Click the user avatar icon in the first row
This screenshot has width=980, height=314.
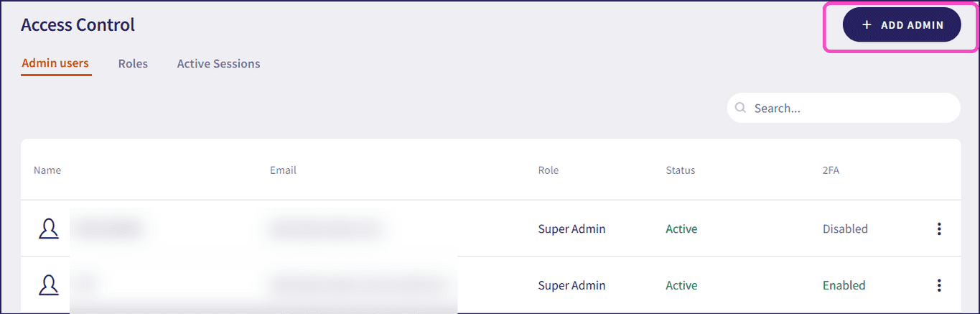49,229
